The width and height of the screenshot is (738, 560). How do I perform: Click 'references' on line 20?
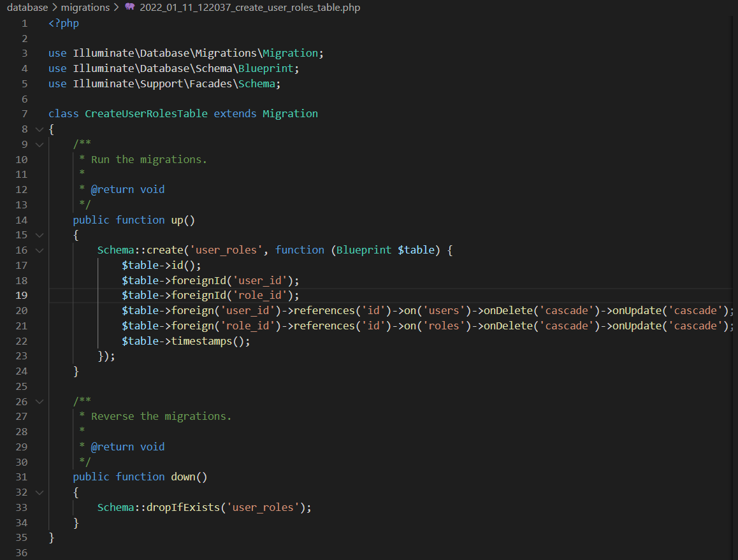pos(324,311)
